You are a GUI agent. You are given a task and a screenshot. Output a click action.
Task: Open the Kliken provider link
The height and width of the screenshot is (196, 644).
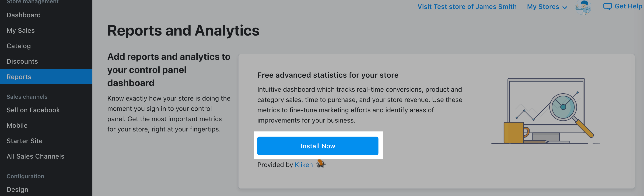304,165
